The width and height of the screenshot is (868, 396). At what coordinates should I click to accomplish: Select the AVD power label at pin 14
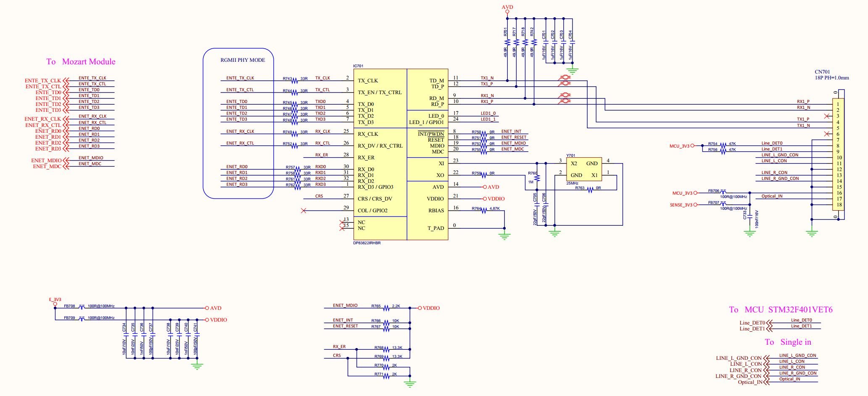pos(493,187)
